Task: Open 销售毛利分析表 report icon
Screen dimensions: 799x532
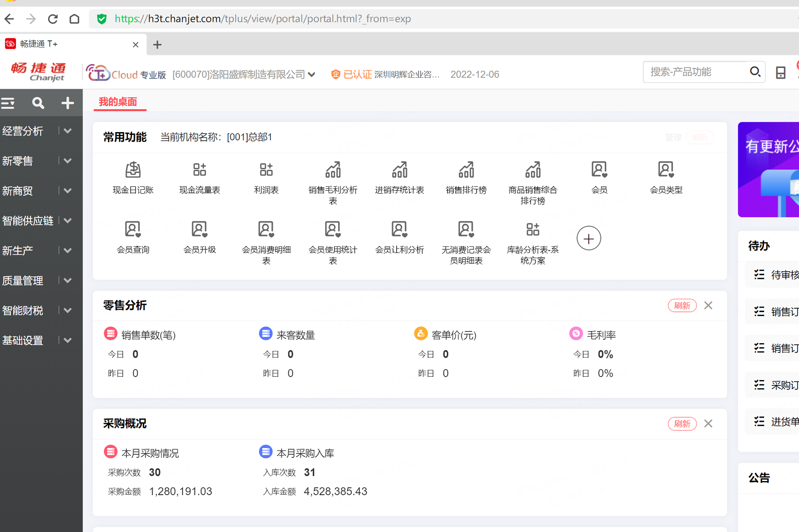Action: (333, 170)
